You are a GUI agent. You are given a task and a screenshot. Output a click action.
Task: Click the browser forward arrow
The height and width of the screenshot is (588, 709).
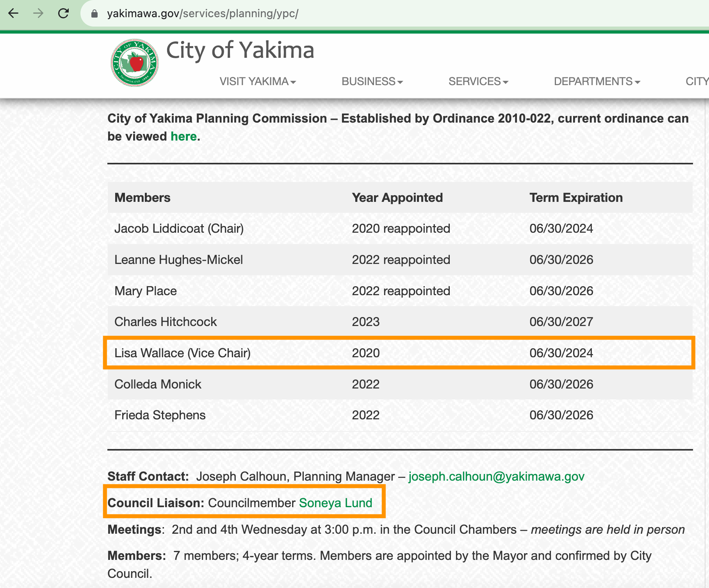pos(38,13)
